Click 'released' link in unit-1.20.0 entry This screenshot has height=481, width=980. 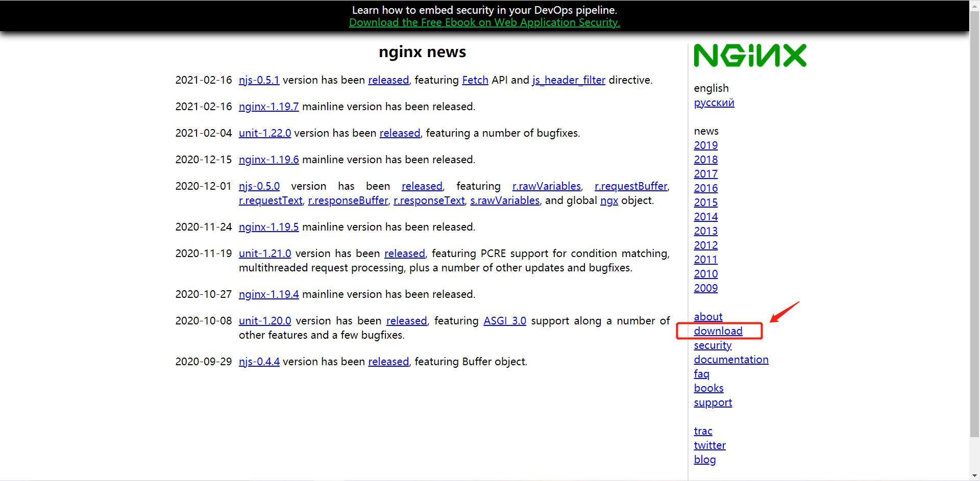(407, 321)
